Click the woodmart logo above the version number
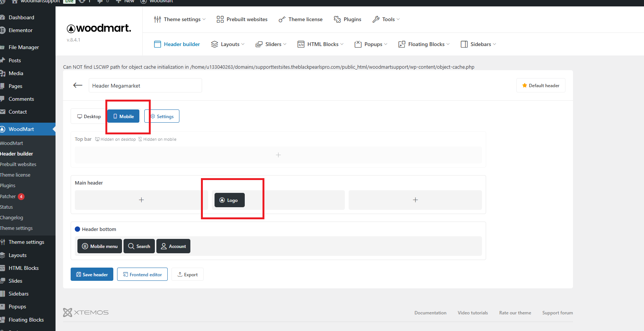This screenshot has height=331, width=644. tap(99, 28)
